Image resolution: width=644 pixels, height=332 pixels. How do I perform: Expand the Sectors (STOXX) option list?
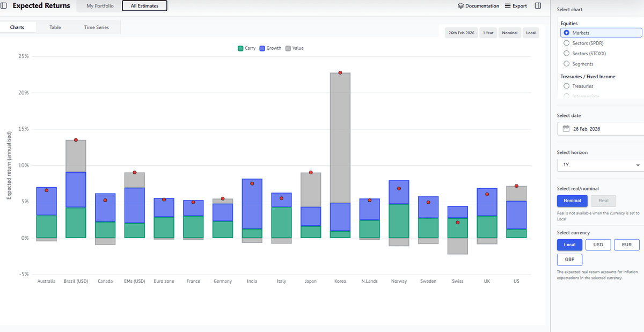coord(566,53)
